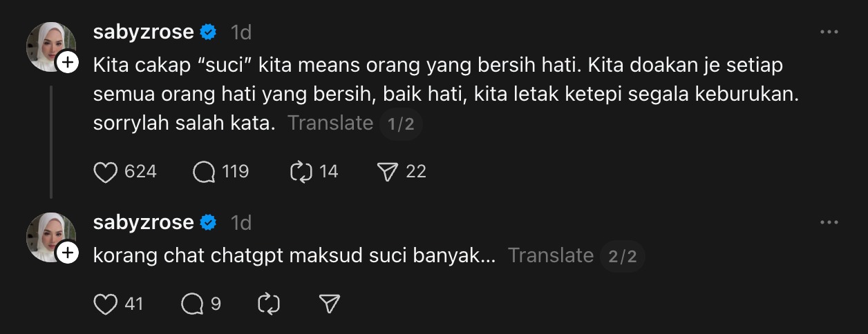Translate the first post
Viewport: 868px width, 334px height.
pyautogui.click(x=330, y=124)
